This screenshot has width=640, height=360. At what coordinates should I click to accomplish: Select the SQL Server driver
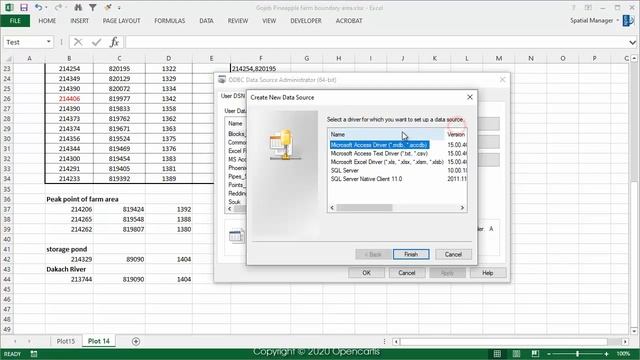[x=344, y=171]
